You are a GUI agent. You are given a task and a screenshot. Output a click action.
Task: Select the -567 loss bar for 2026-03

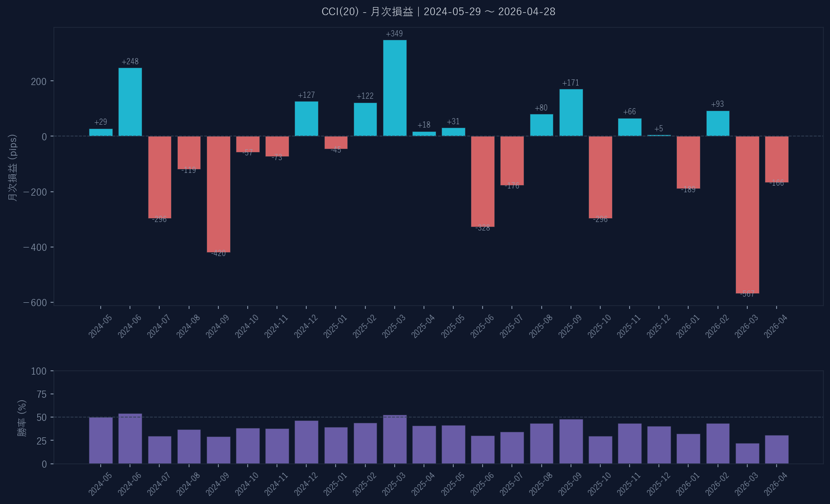point(747,214)
